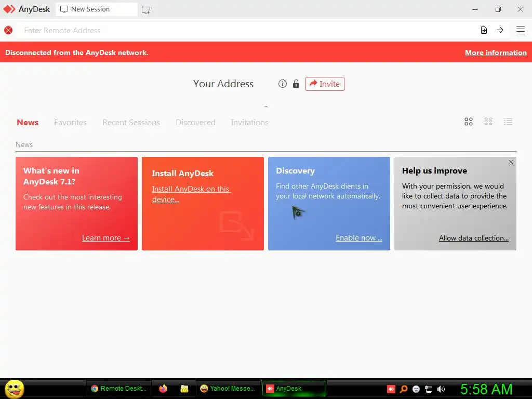The width and height of the screenshot is (532, 399).
Task: Click the What's new in AnyDesk 7.1 heading
Action: coord(51,176)
